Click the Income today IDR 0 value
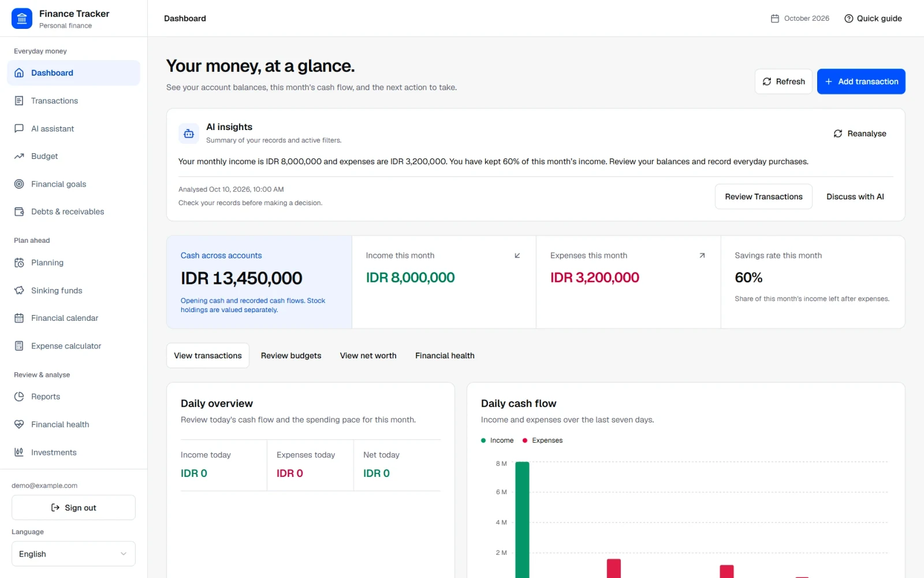This screenshot has width=924, height=578. [194, 473]
